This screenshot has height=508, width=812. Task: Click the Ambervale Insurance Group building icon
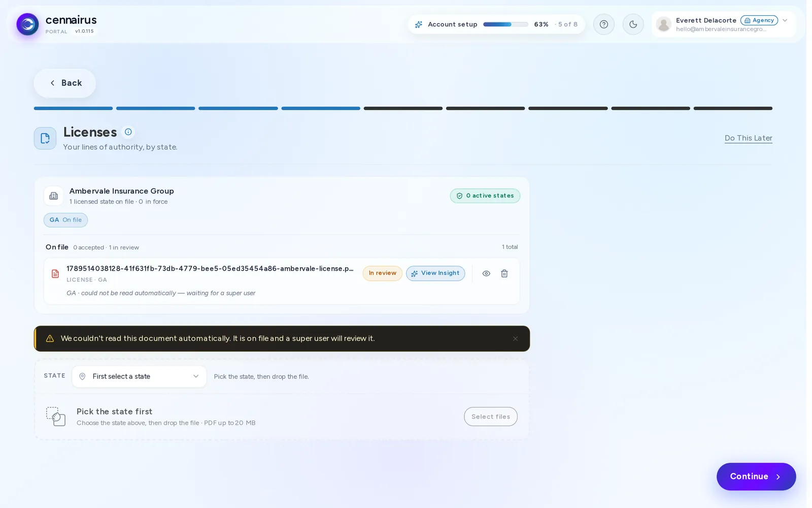tap(54, 196)
